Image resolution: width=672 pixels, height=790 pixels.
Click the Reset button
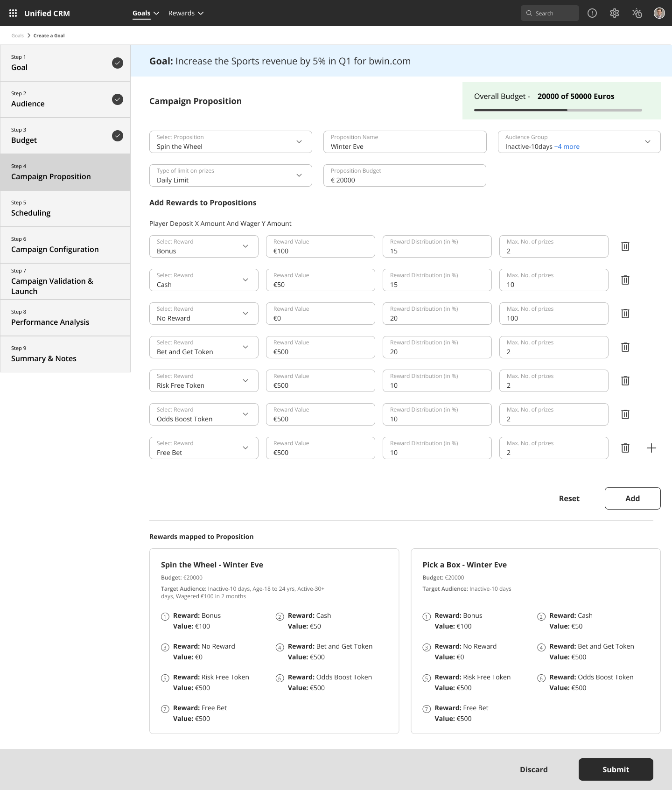[x=569, y=498]
